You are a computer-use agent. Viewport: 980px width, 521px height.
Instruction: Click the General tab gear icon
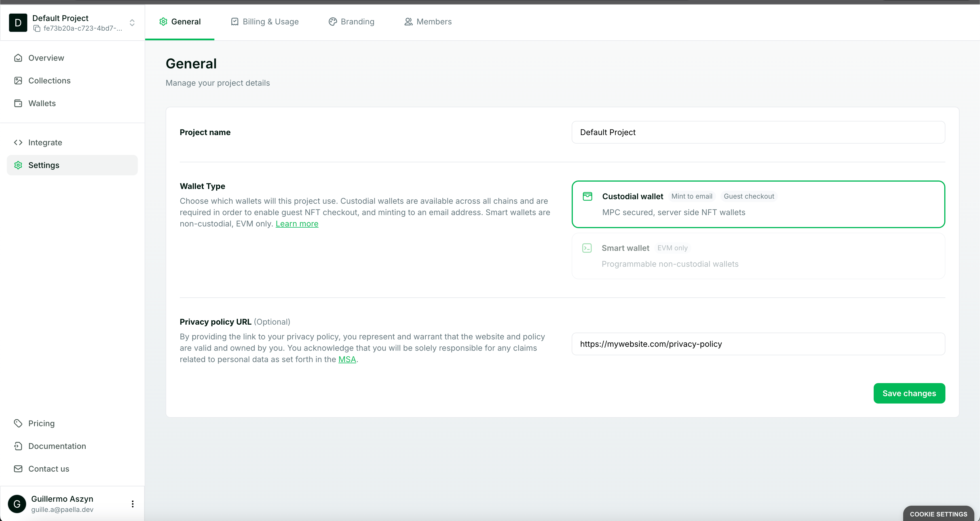pos(163,22)
